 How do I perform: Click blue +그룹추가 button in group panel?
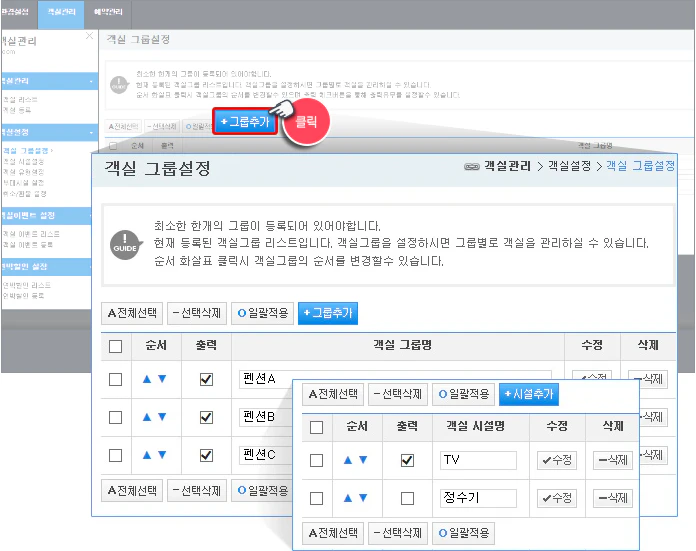tap(328, 313)
